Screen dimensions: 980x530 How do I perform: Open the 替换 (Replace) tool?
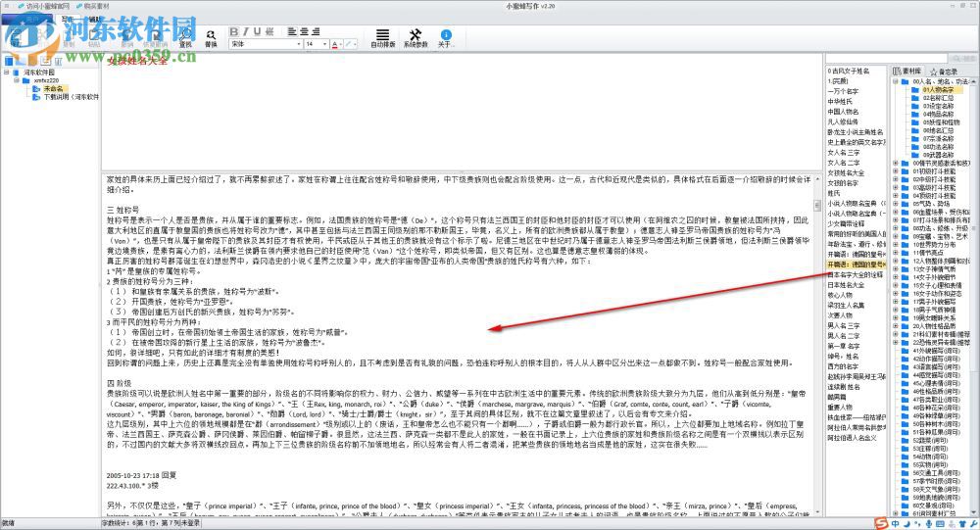(211, 38)
